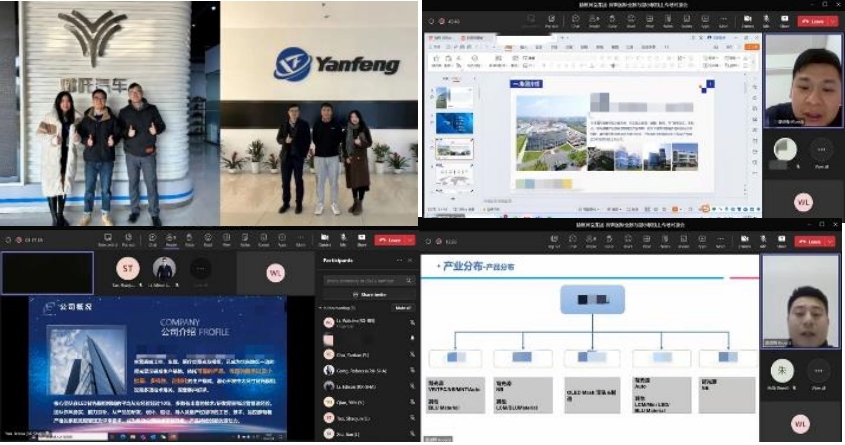Open More actions in the Company Profile meeting
This screenshot has height=445, width=845.
point(301,240)
